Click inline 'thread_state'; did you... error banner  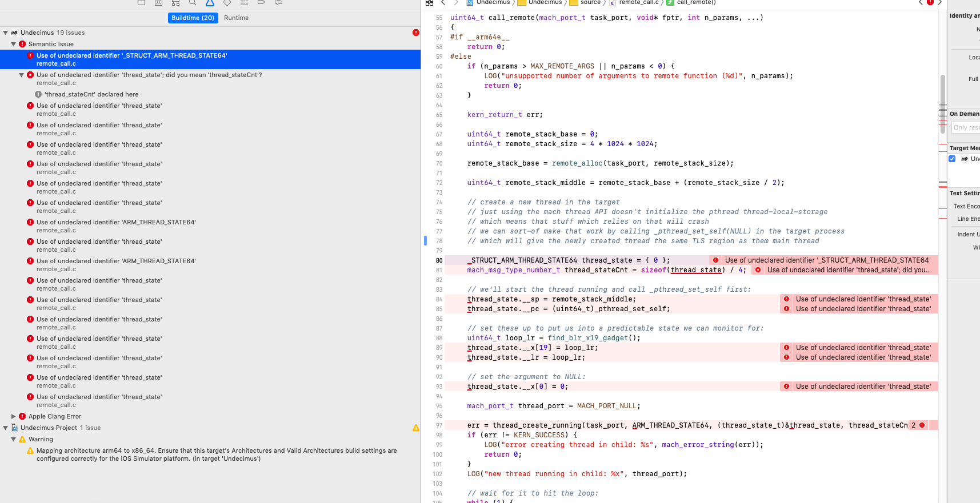(x=849, y=270)
